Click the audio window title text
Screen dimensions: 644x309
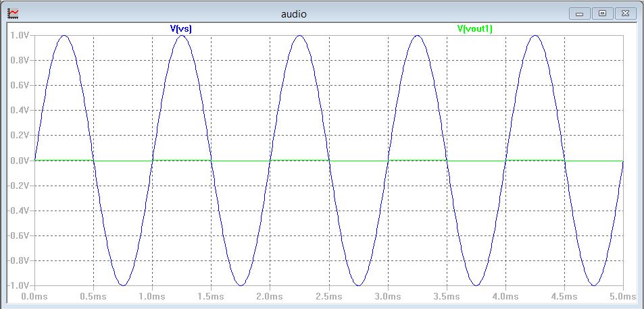294,14
